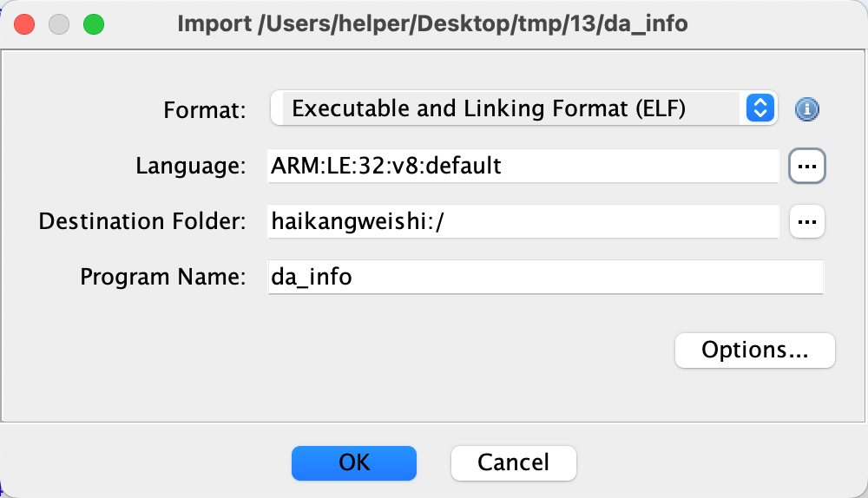Click the Import da_info window title text
The width and height of the screenshot is (868, 498).
[432, 23]
